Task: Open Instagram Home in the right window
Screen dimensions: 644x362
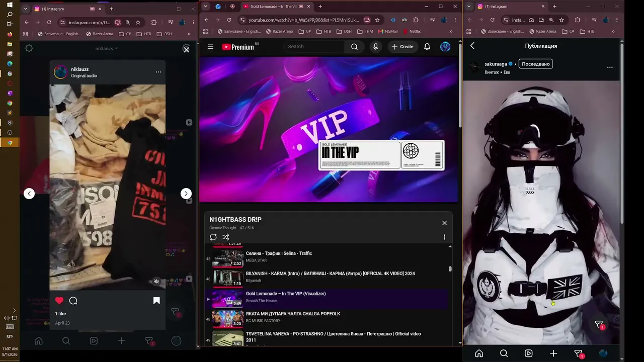Action: pos(479,353)
